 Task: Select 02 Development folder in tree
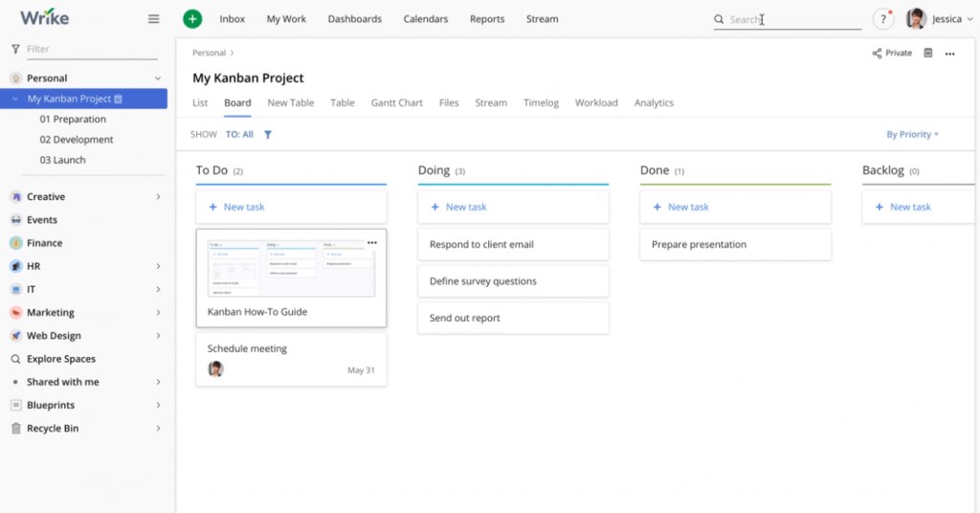(77, 140)
